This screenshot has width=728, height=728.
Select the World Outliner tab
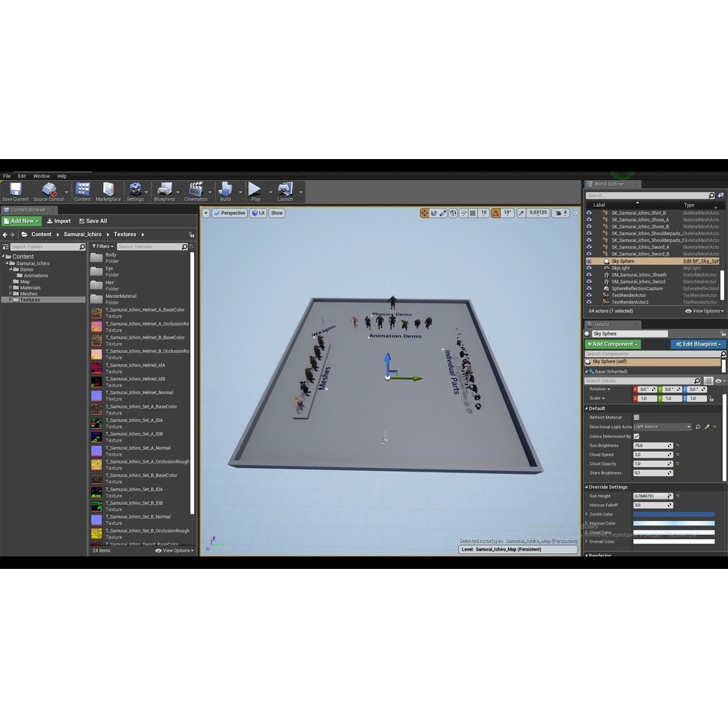tap(609, 184)
